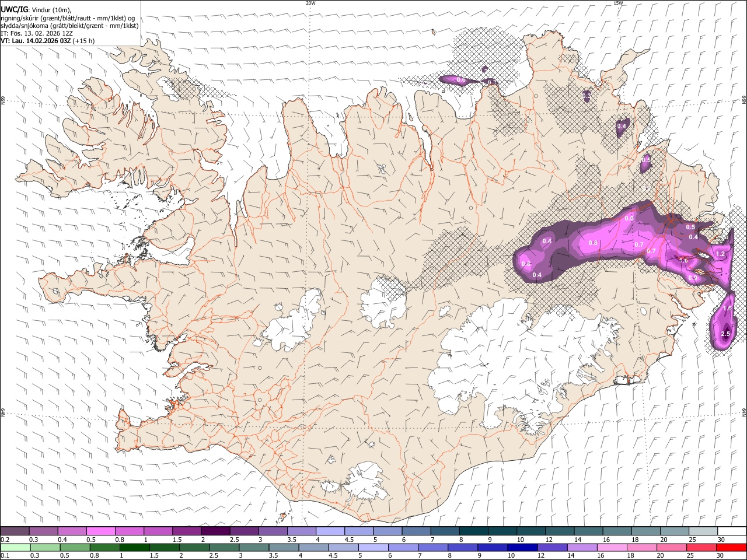747x560 pixels.
Task: Select the 0.5 green swatch in lower legend row
Action: [75, 547]
